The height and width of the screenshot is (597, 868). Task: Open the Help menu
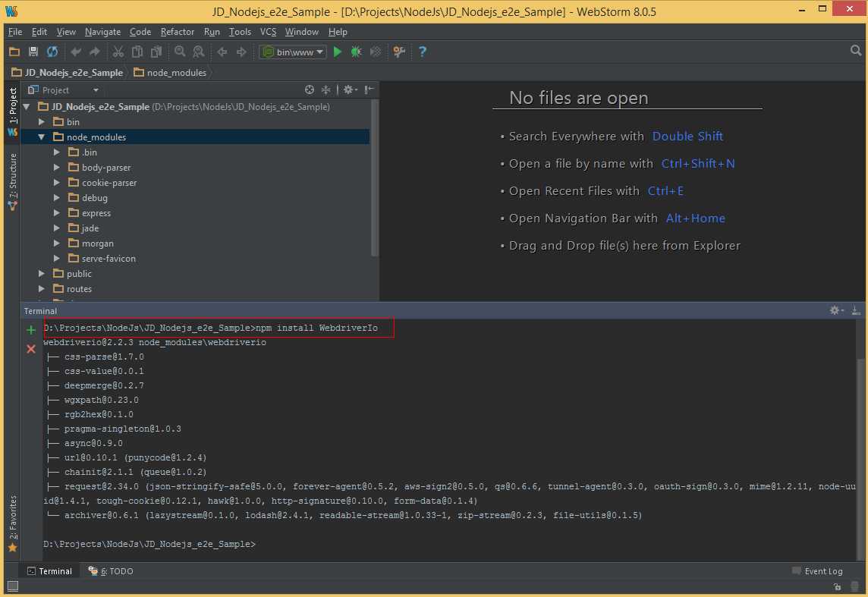(x=338, y=32)
